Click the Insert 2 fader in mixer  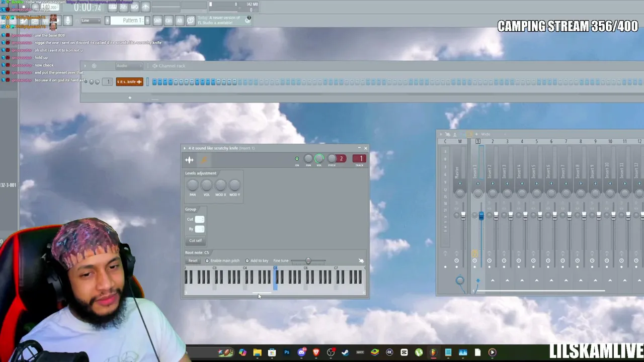click(x=496, y=216)
